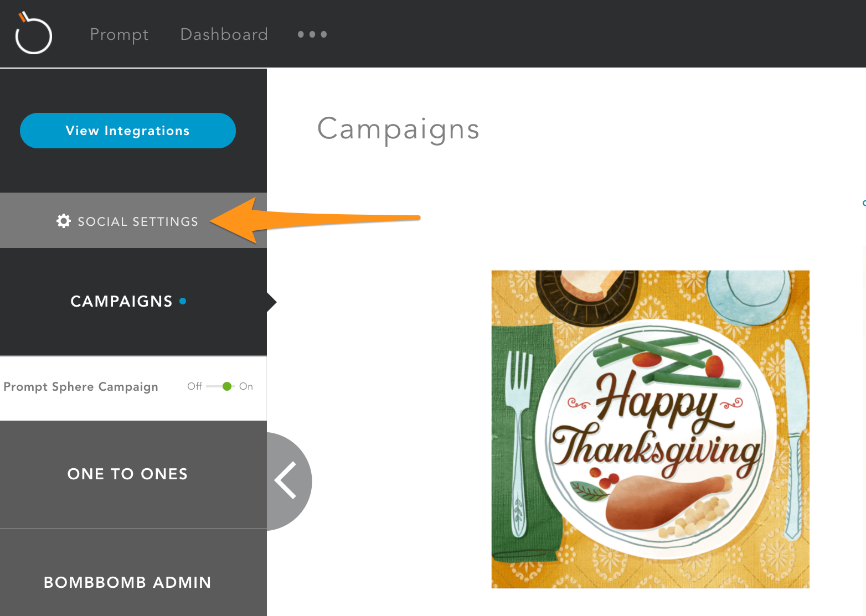
Task: Click the Social Settings gear icon
Action: tap(64, 221)
